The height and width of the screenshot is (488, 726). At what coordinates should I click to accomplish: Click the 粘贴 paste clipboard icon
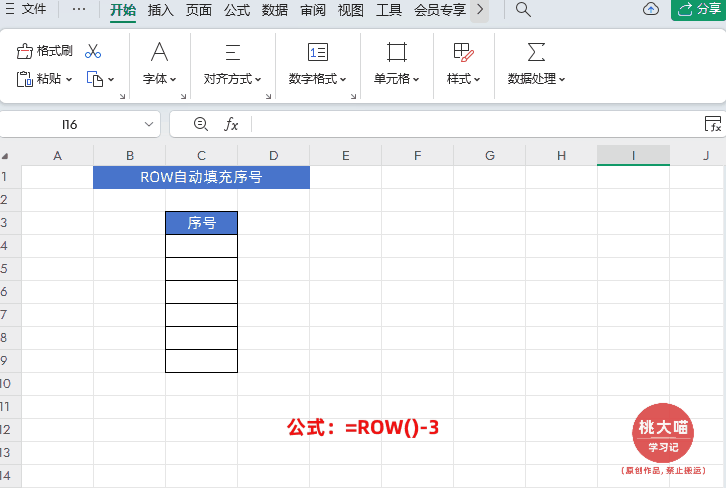[x=25, y=79]
